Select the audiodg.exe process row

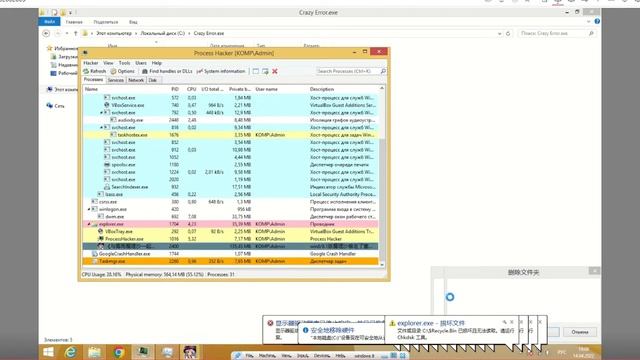pyautogui.click(x=231, y=120)
